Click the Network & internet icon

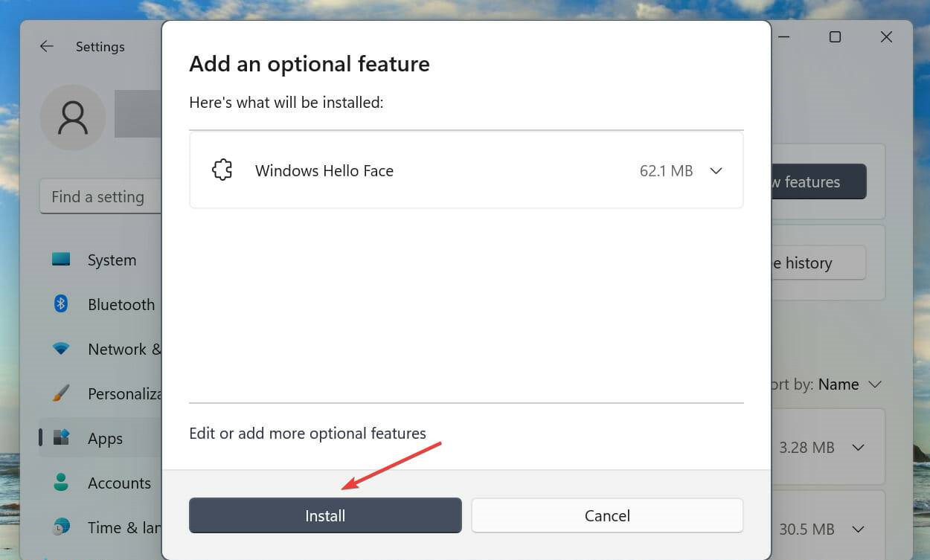[60, 349]
